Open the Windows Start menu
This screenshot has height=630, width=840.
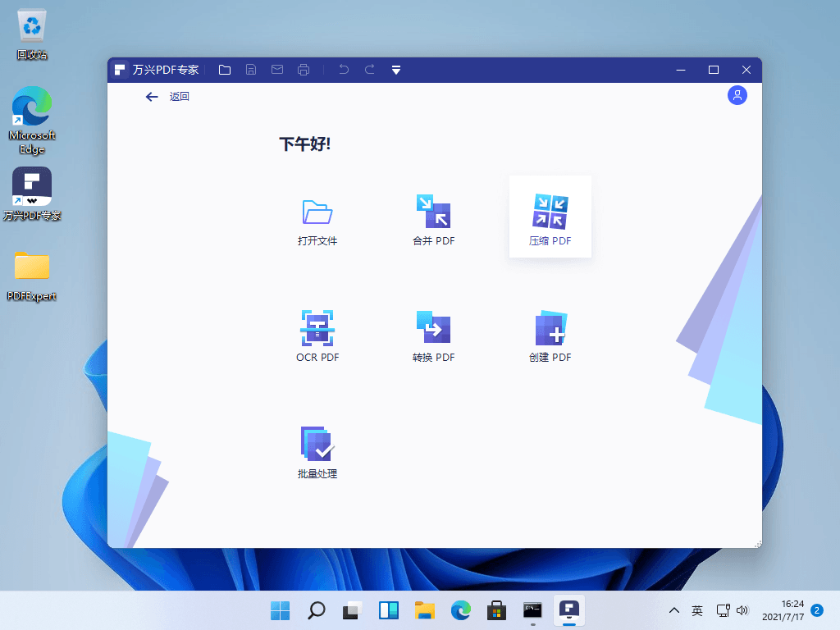281,610
